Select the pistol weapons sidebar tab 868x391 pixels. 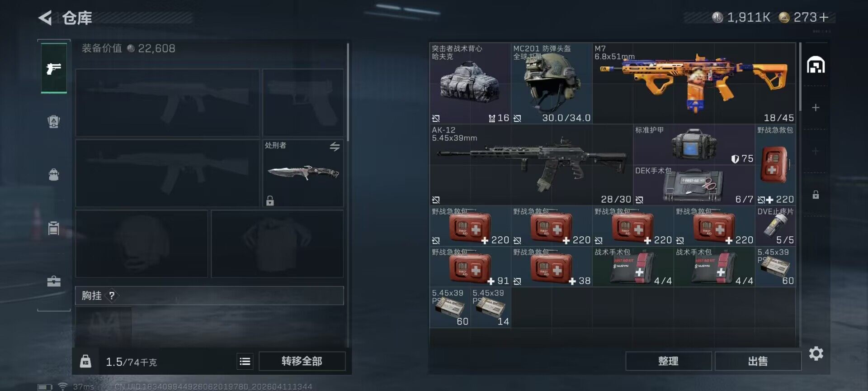point(54,68)
